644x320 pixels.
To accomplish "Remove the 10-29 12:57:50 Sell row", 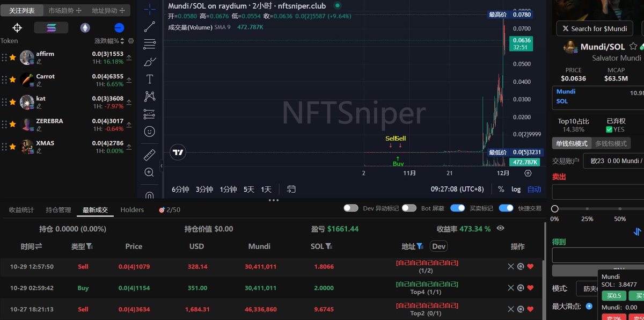I will pos(511,266).
